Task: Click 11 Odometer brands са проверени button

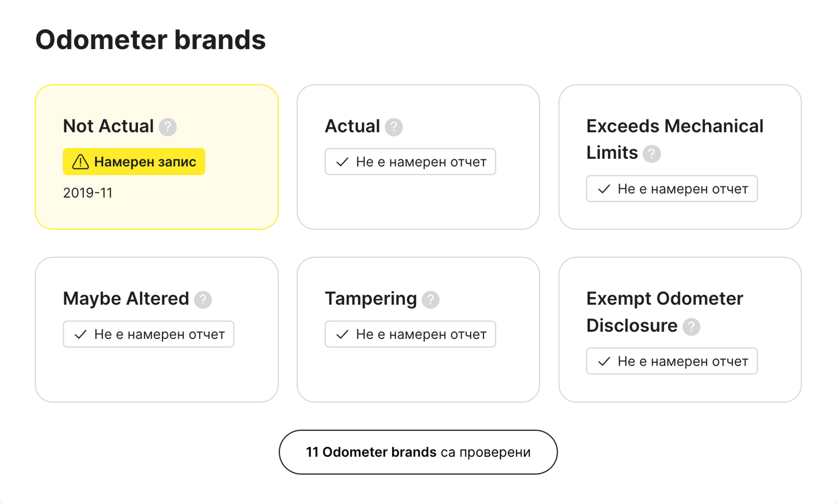Action: pyautogui.click(x=418, y=452)
